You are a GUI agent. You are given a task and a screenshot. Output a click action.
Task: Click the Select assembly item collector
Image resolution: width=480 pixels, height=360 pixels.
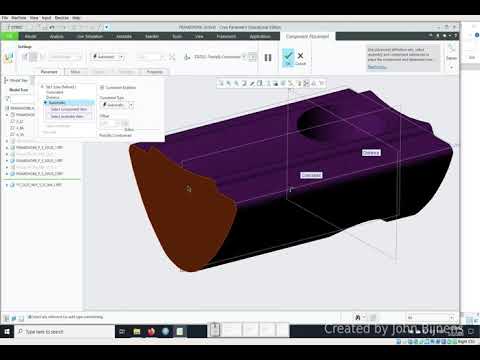[69, 116]
